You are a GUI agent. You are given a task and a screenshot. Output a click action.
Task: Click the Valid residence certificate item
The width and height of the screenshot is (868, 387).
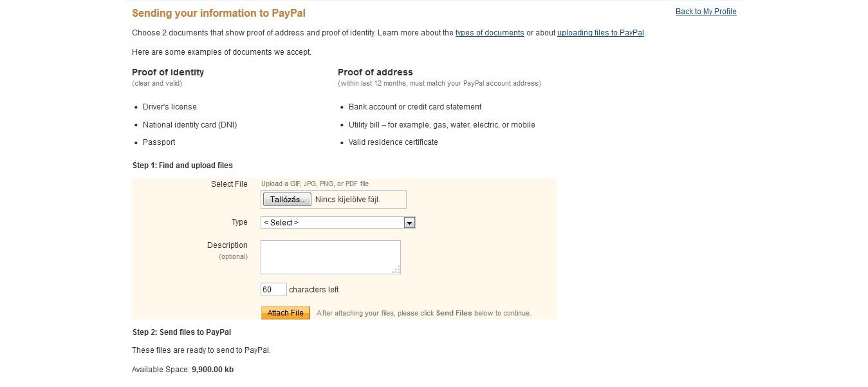[x=393, y=142]
